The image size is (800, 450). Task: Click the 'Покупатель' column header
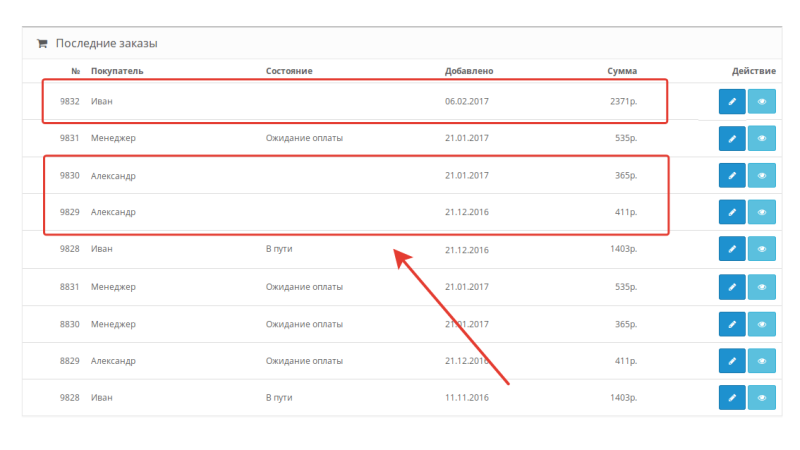coord(117,71)
